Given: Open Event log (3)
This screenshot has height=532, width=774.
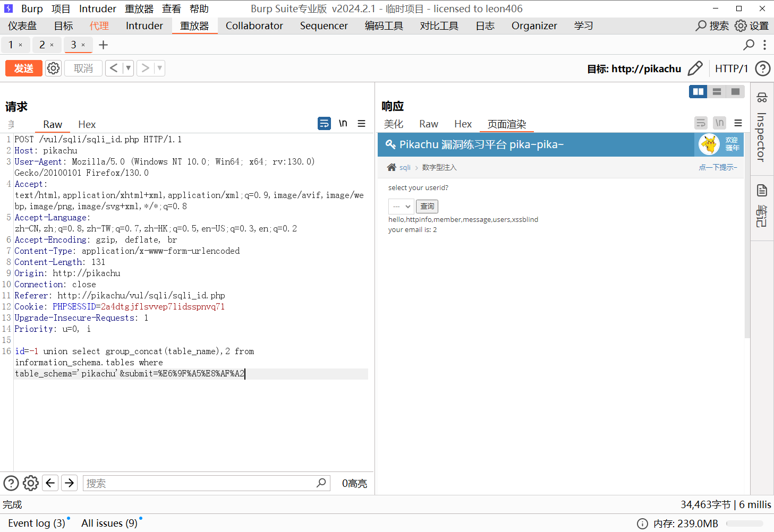Looking at the screenshot, I should (x=37, y=523).
